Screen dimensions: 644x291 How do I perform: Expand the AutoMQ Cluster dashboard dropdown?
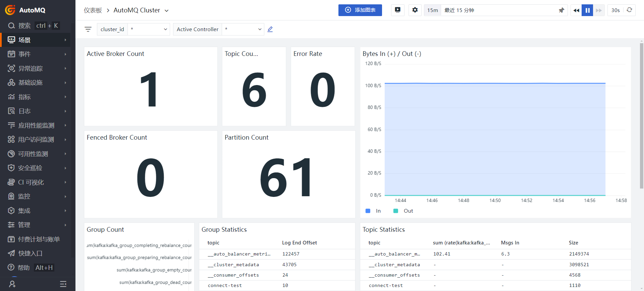166,11
